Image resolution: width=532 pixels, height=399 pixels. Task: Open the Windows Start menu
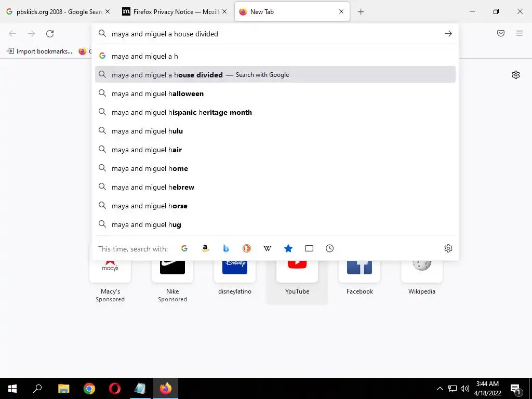[12, 389]
